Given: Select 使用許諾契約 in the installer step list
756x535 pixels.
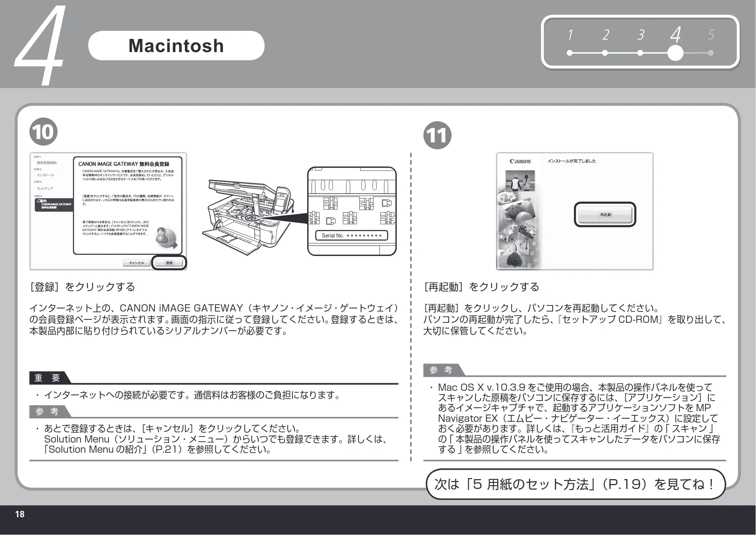Looking at the screenshot, I should point(46,163).
